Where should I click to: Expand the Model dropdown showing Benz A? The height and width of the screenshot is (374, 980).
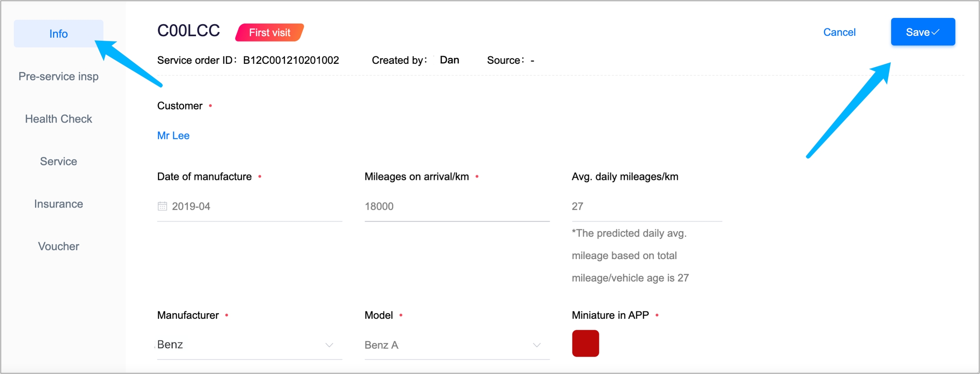click(x=456, y=345)
